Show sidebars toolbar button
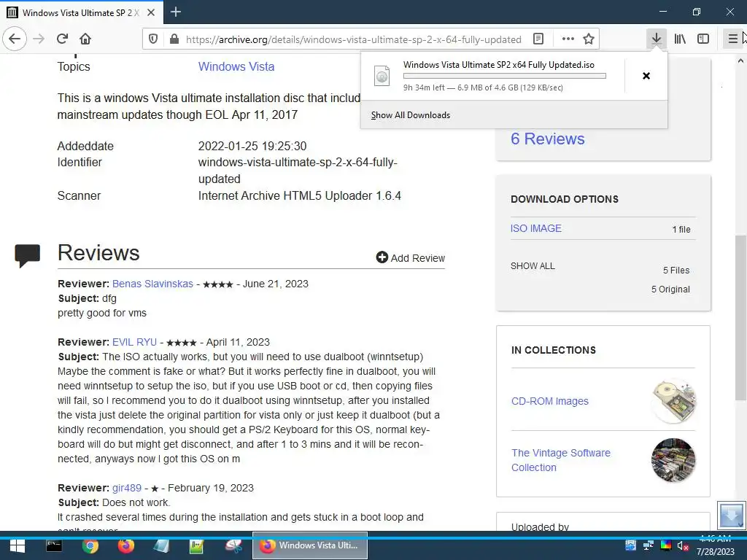The image size is (747, 560). point(703,39)
